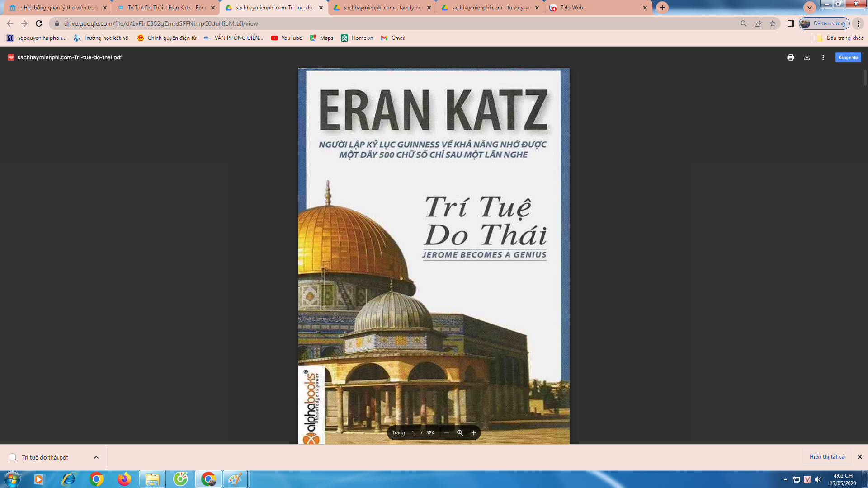The height and width of the screenshot is (488, 868).
Task: Reload the current page
Action: click(39, 23)
